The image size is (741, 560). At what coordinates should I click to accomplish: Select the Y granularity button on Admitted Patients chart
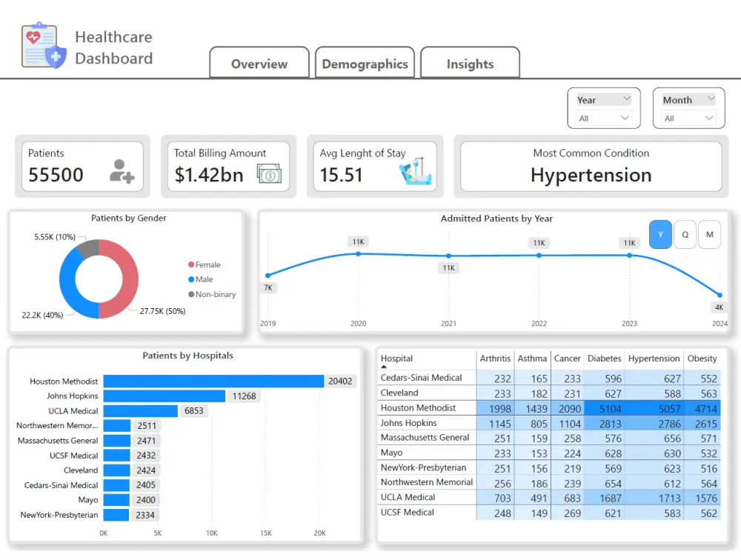[x=660, y=234]
